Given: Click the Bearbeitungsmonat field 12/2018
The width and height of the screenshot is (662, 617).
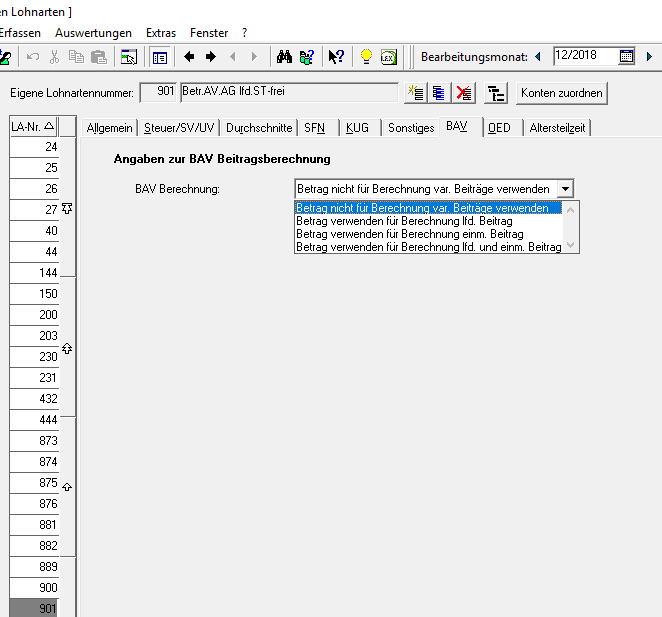Looking at the screenshot, I should [x=585, y=56].
